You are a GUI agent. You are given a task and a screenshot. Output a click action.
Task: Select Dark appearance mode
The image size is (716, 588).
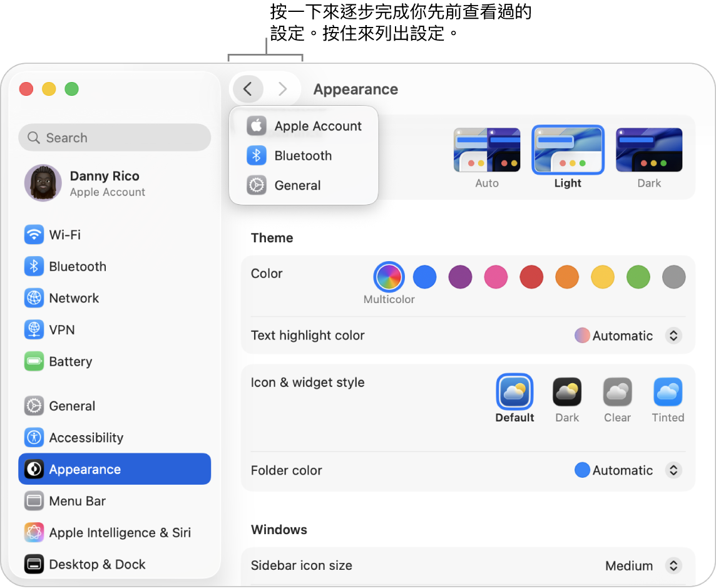click(649, 151)
